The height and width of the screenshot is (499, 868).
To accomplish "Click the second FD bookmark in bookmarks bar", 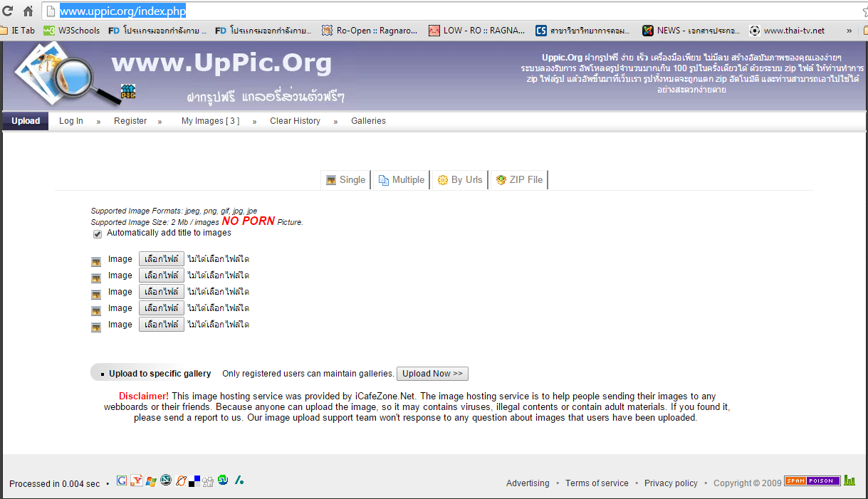I will tap(263, 31).
